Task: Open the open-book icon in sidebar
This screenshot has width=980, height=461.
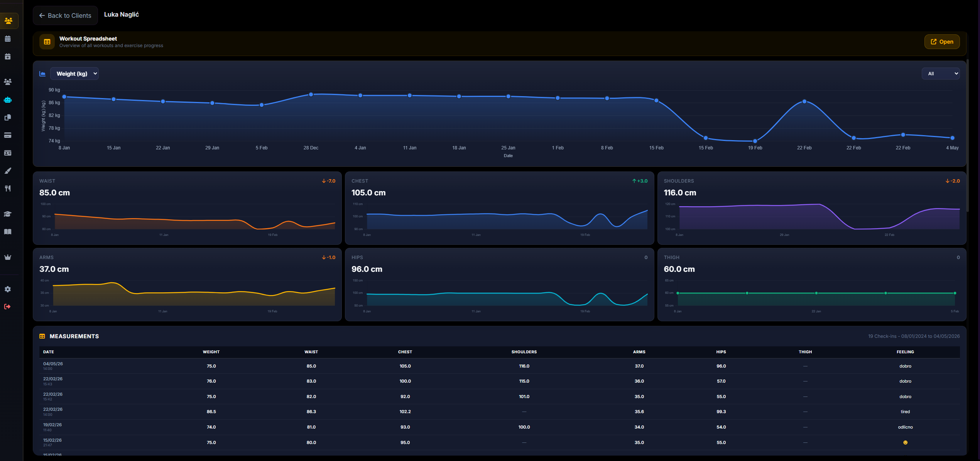Action: [8, 232]
